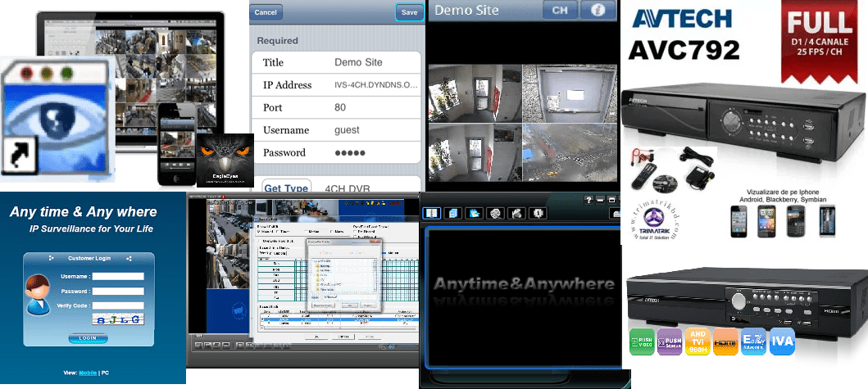
Task: Tap Cancel in the iPhone settings form
Action: [266, 12]
